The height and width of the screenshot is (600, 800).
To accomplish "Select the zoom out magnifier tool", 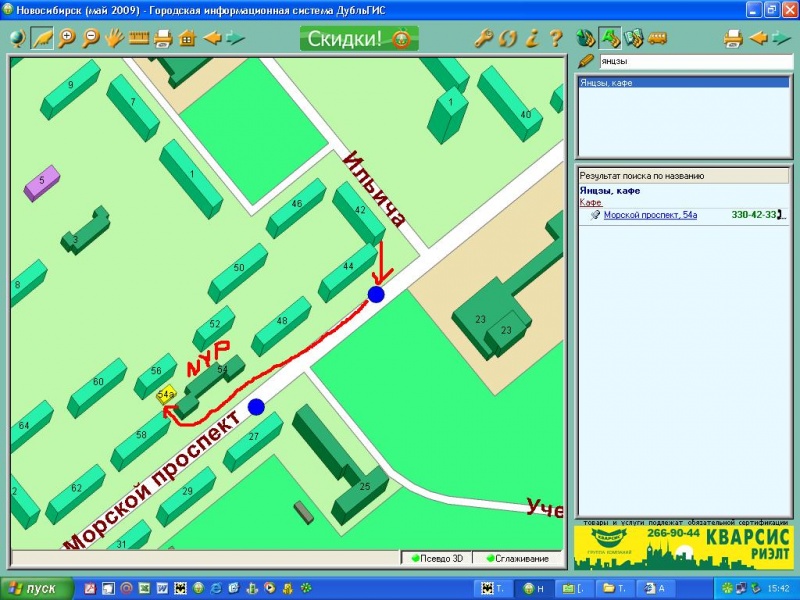I will [91, 39].
